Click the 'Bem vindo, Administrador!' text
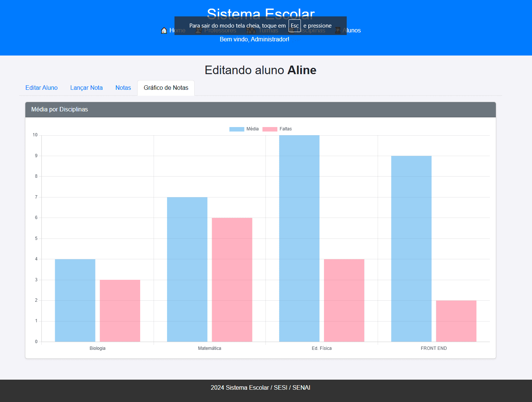This screenshot has width=532, height=402. pyautogui.click(x=254, y=39)
